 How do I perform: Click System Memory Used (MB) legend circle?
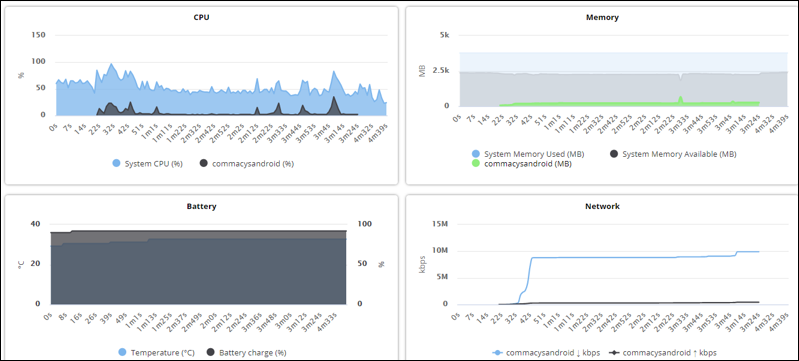point(476,153)
